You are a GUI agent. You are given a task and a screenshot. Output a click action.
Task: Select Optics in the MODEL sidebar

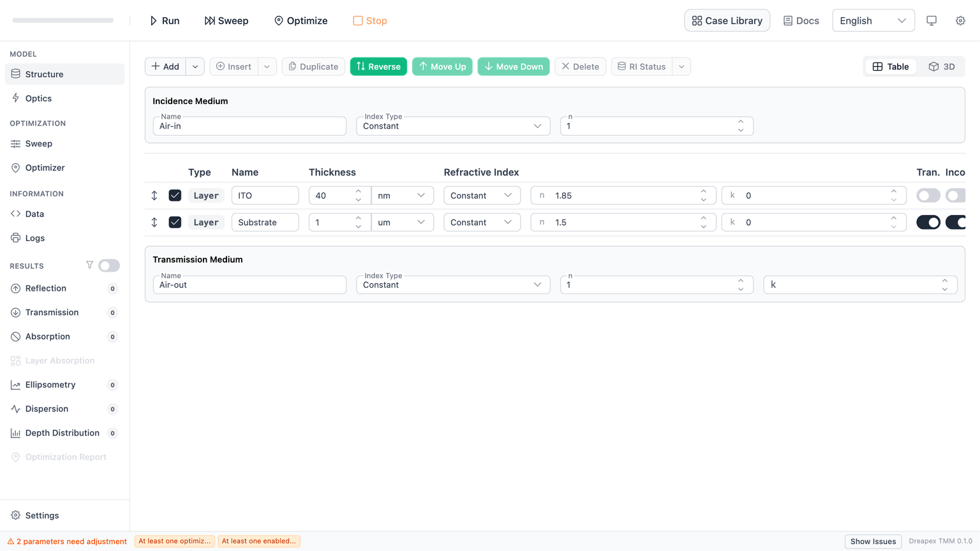38,98
